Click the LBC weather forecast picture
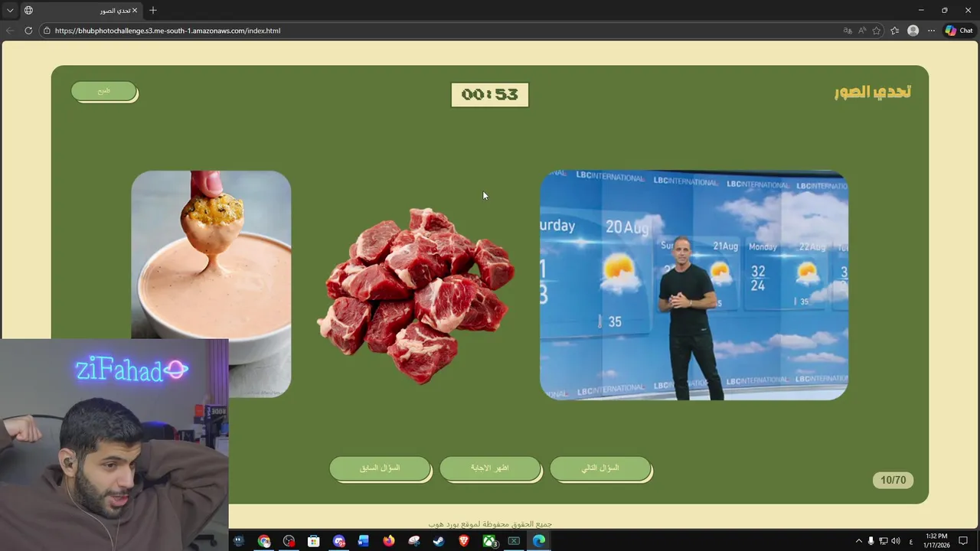 pyautogui.click(x=694, y=285)
